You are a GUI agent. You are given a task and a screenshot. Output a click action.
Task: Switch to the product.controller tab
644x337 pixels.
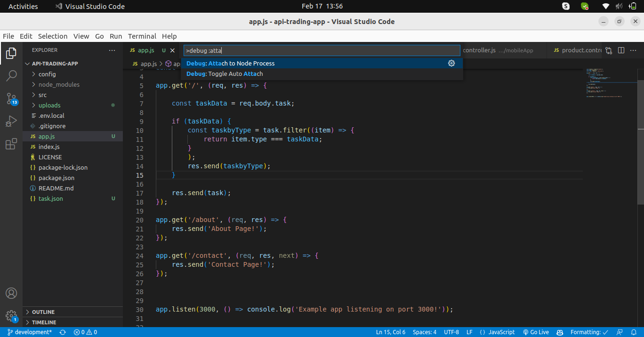click(578, 50)
